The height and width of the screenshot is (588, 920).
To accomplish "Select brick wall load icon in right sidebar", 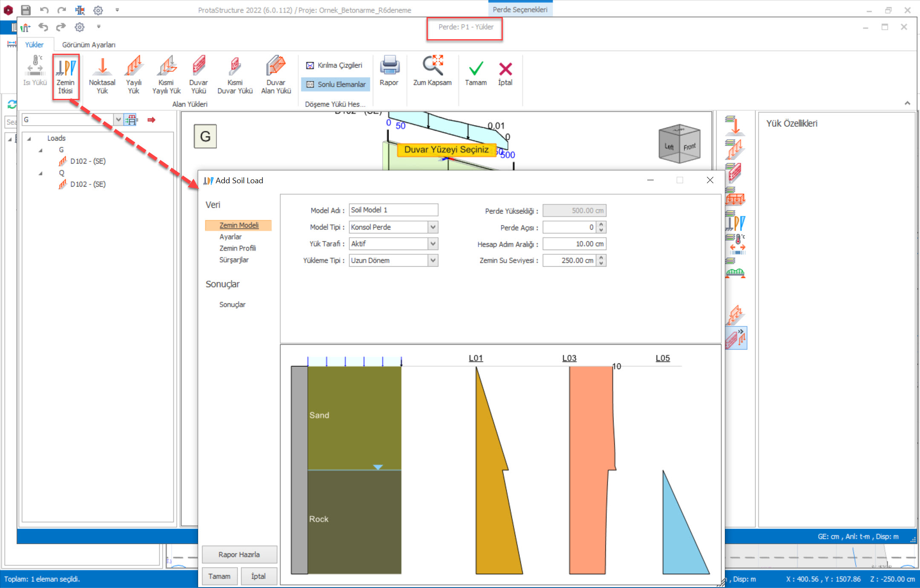I will (x=735, y=173).
